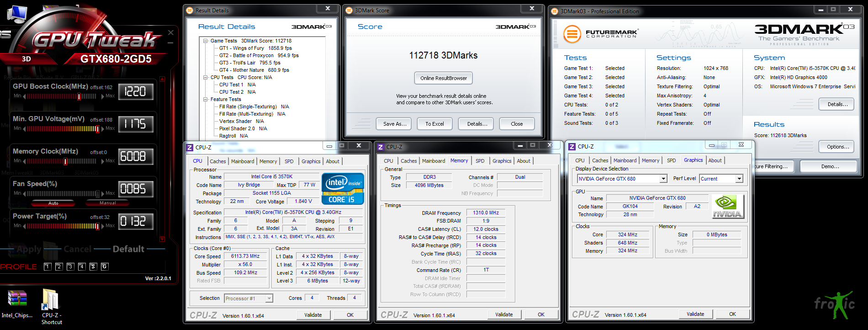
Task: Click GPU Tweak scroll up arrow
Action: click(162, 79)
